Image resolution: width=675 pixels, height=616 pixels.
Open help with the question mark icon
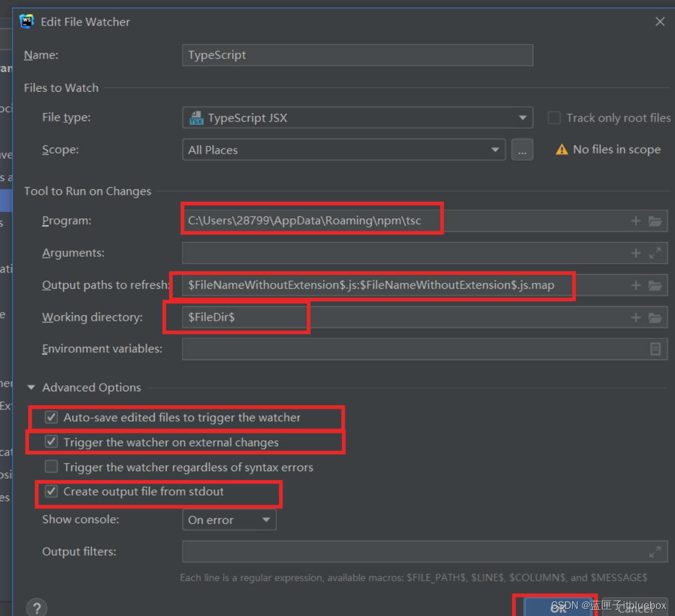(x=37, y=607)
